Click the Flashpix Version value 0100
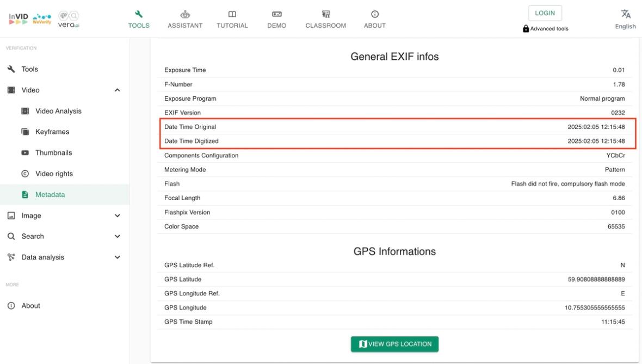 pyautogui.click(x=618, y=213)
